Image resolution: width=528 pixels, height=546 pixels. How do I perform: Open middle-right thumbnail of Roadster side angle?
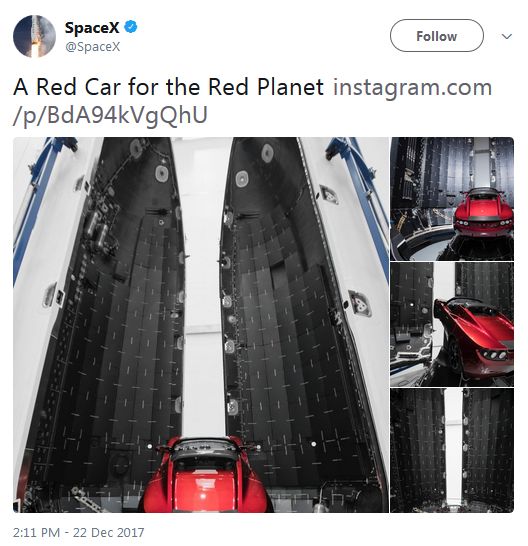click(452, 325)
